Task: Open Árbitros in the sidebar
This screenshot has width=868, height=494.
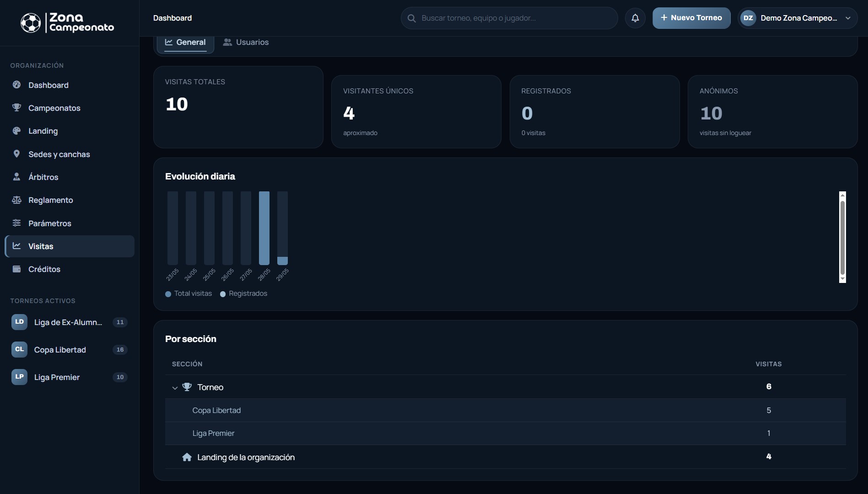Action: click(x=70, y=177)
